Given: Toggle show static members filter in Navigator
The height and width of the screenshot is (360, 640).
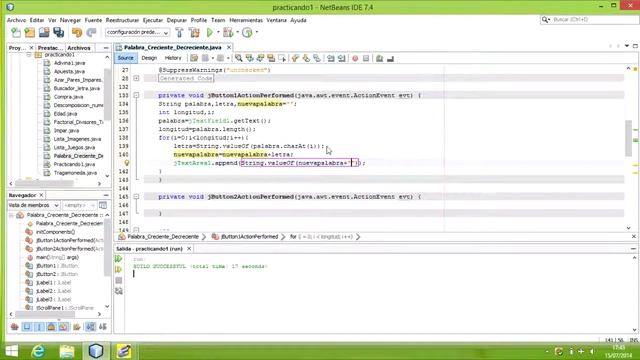Looking at the screenshot, I should [39, 327].
